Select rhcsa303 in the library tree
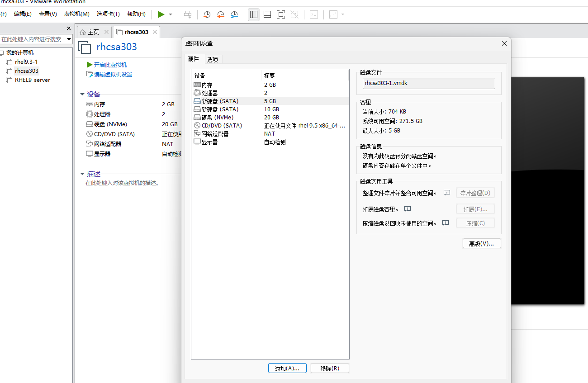Screen dimensions: 588x383 coord(27,71)
